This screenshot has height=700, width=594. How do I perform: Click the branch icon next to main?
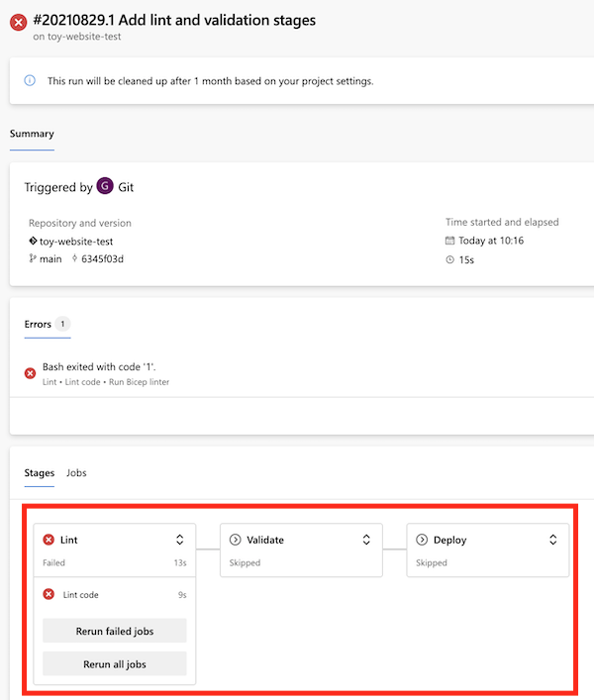(x=33, y=258)
